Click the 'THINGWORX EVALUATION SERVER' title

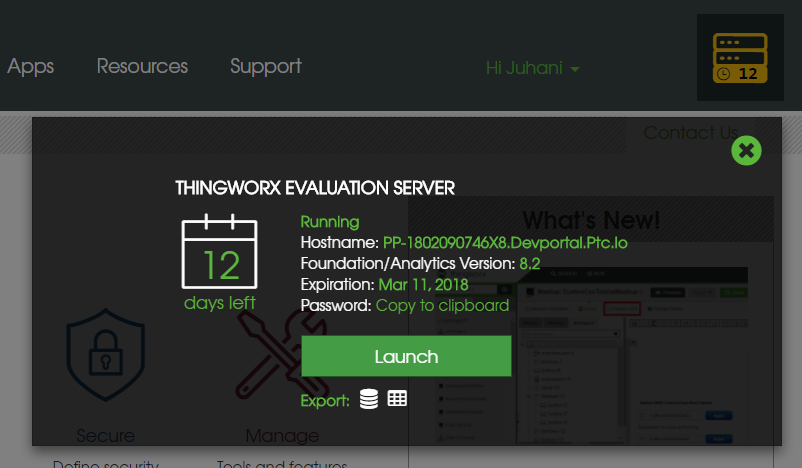(x=315, y=188)
